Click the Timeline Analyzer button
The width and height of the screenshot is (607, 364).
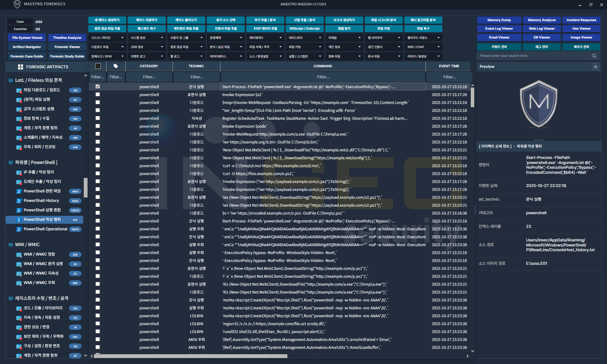(67, 38)
